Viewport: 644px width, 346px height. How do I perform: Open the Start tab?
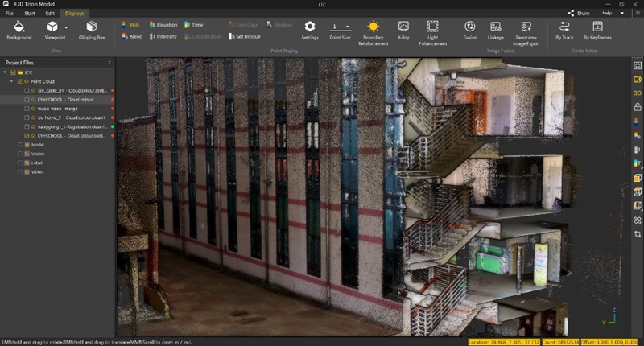(30, 13)
